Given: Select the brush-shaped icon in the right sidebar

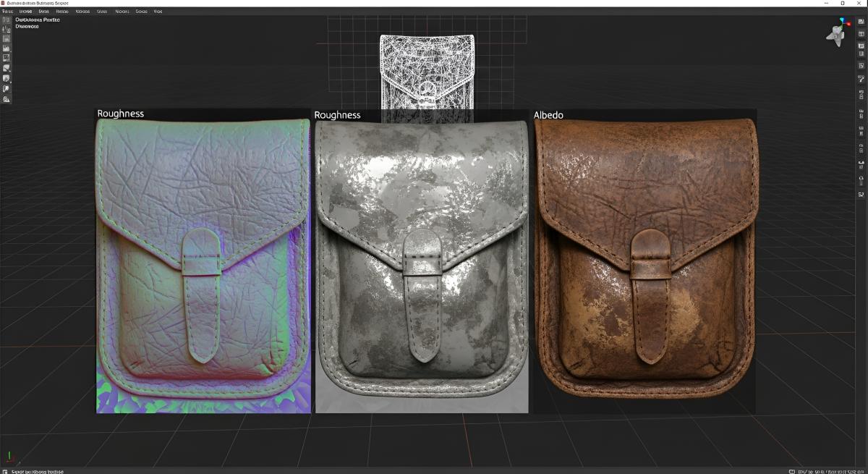Looking at the screenshot, I should pos(861,78).
